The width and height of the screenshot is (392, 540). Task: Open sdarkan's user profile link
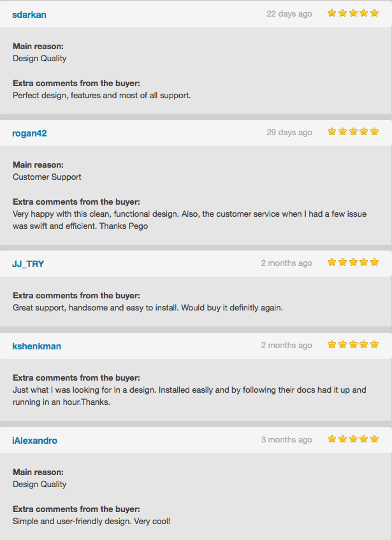point(29,15)
